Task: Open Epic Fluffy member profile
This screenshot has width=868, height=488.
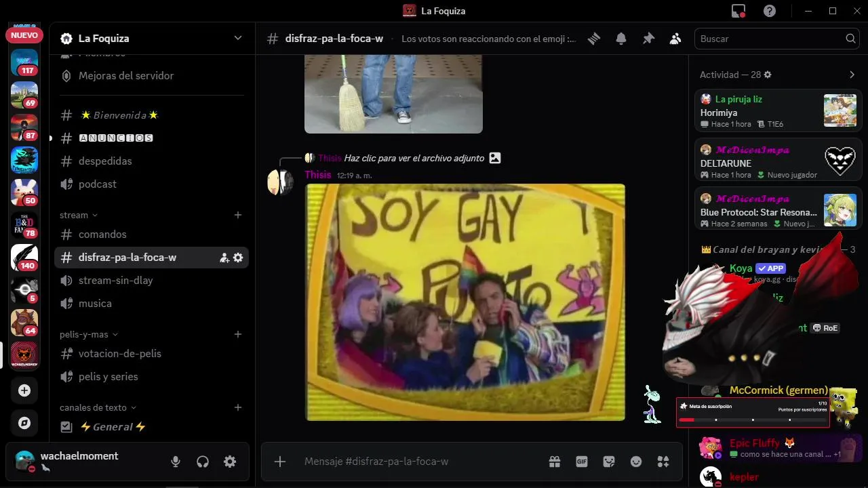Action: [778, 447]
